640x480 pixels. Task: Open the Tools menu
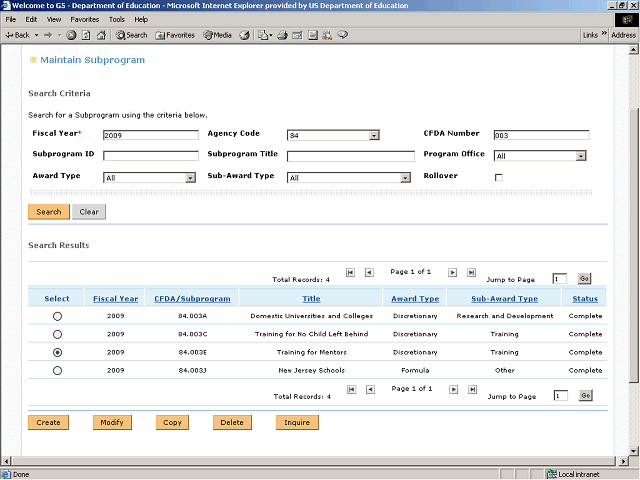coord(117,19)
